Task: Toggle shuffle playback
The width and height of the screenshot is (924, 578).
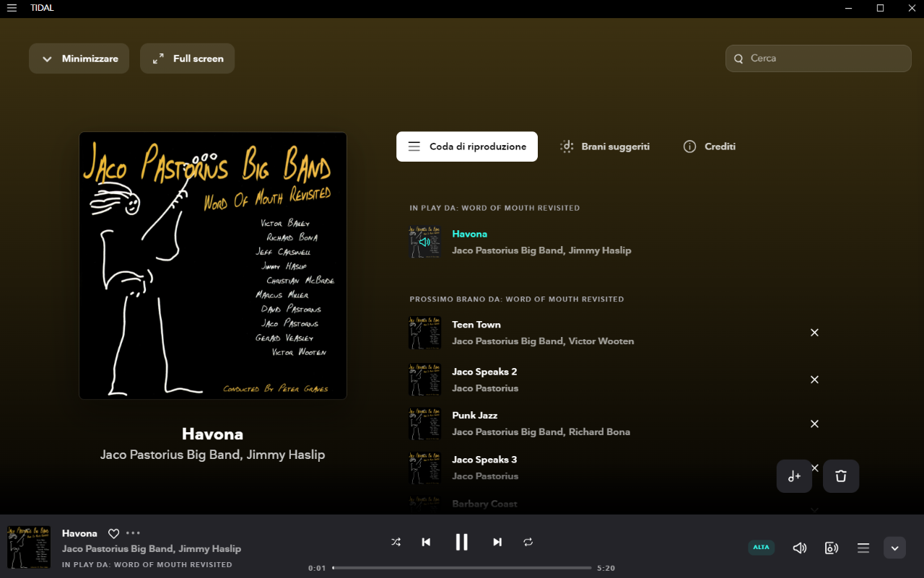Action: click(396, 542)
